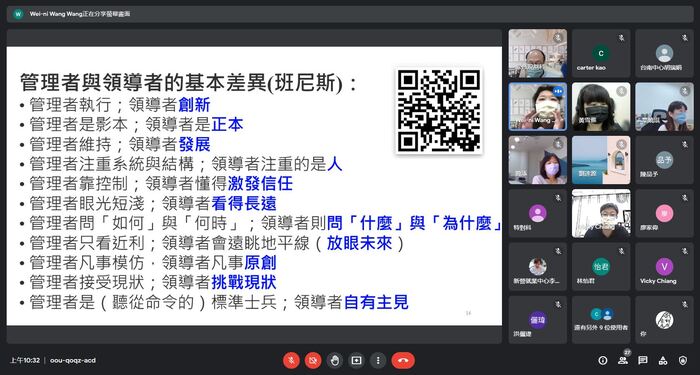Screen dimensions: 700x375
Task: Click the green W avatar in presenting banner
Action: (18, 14)
